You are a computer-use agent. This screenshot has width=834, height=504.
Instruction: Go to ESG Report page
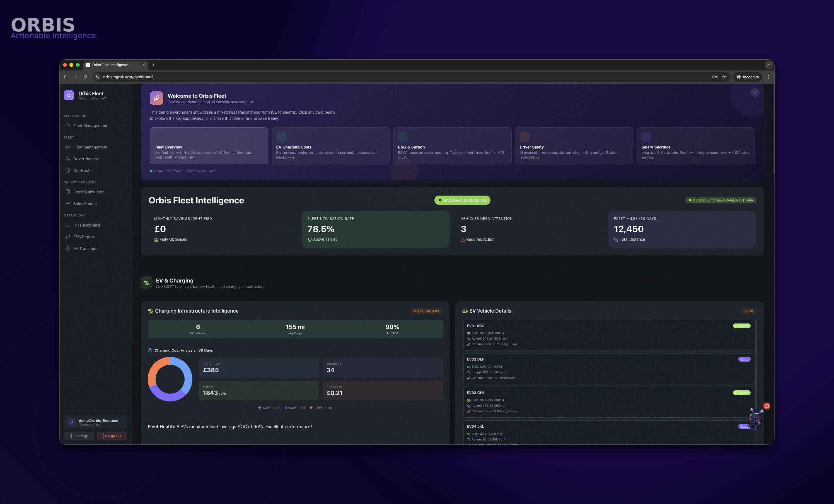click(84, 237)
